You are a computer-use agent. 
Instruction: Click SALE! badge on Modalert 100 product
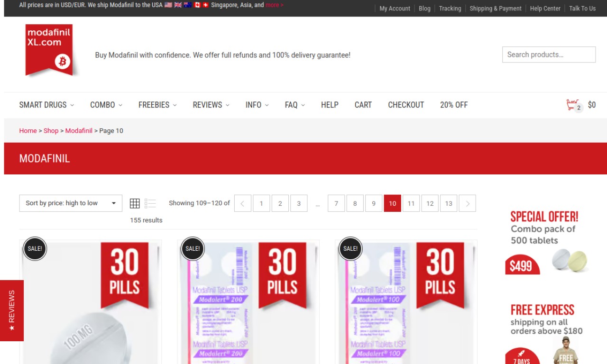[350, 248]
